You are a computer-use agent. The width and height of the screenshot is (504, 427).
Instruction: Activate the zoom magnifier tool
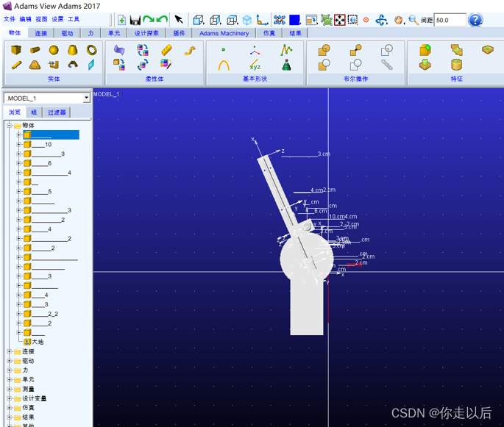[414, 20]
